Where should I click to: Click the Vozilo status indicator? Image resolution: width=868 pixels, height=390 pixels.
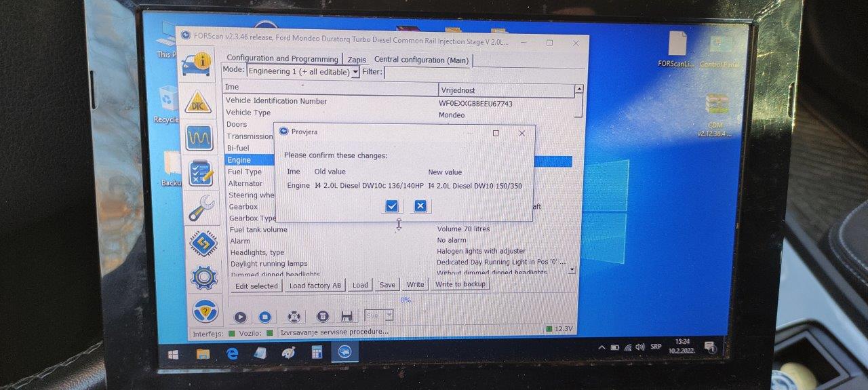tap(257, 333)
